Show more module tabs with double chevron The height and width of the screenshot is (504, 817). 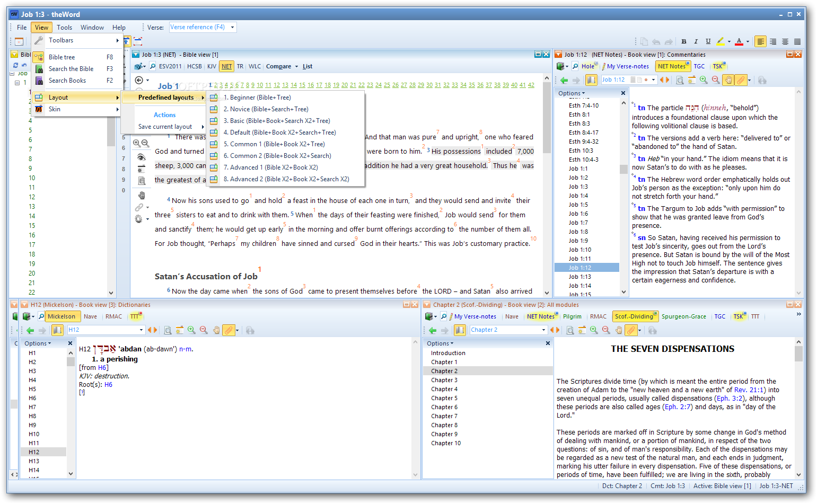pyautogui.click(x=798, y=314)
